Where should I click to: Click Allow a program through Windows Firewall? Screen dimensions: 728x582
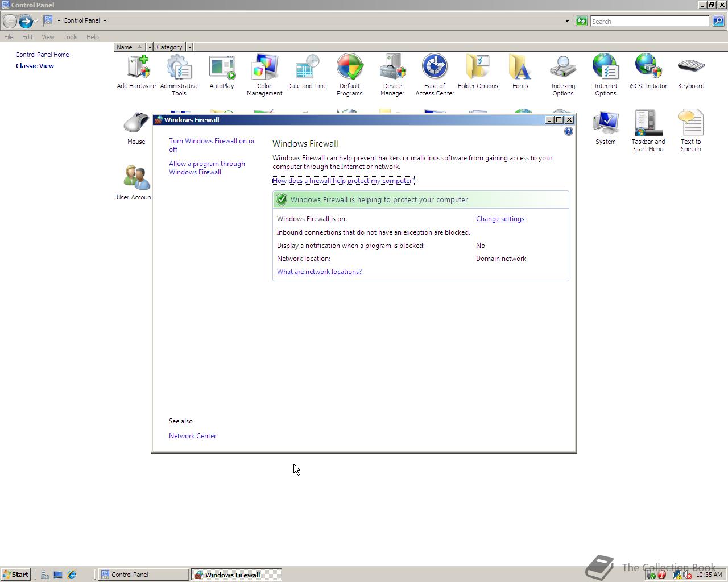pyautogui.click(x=207, y=168)
